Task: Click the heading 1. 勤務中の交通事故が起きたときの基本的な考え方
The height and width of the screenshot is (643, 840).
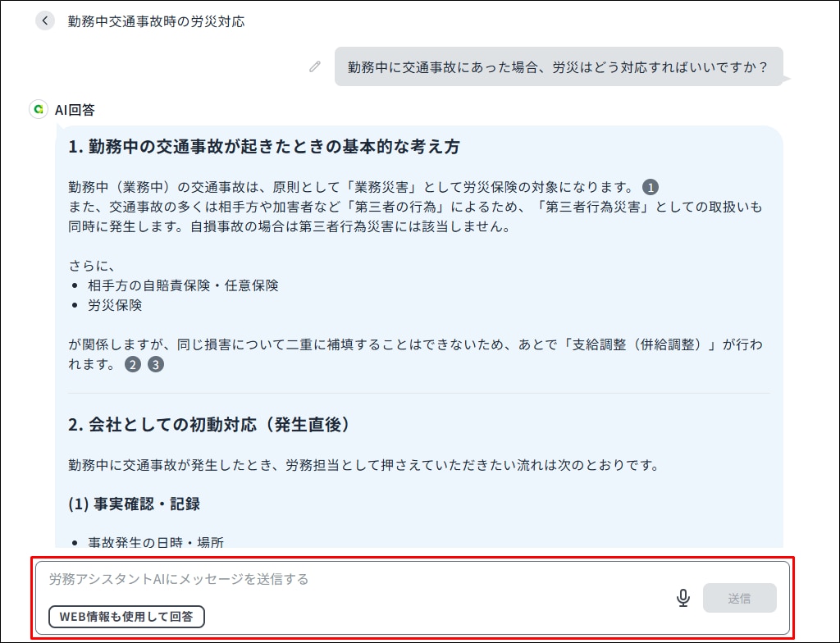Action: tap(263, 147)
